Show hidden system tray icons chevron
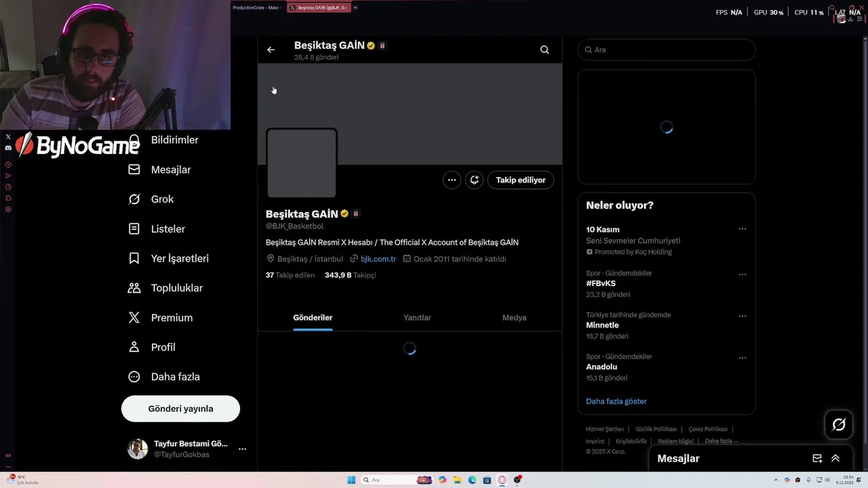 click(778, 480)
